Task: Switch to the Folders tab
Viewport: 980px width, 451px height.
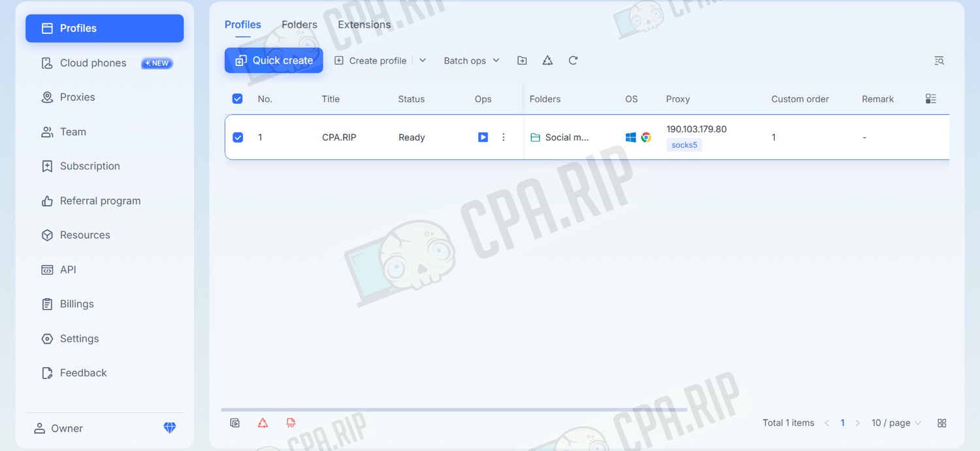Action: click(x=299, y=25)
